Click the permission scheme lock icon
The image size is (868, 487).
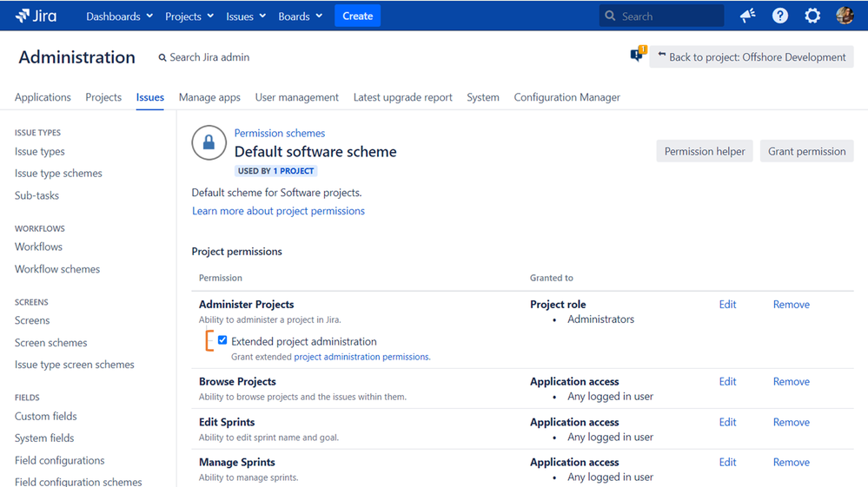pos(209,142)
